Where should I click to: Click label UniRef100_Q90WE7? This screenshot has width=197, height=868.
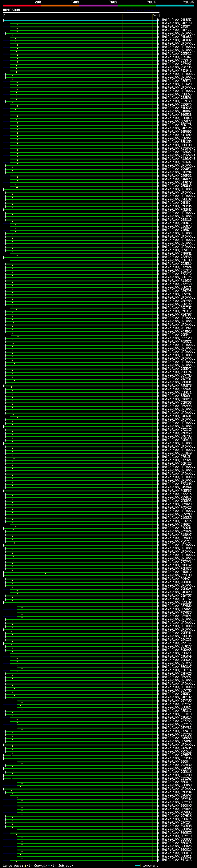pos(177,169)
